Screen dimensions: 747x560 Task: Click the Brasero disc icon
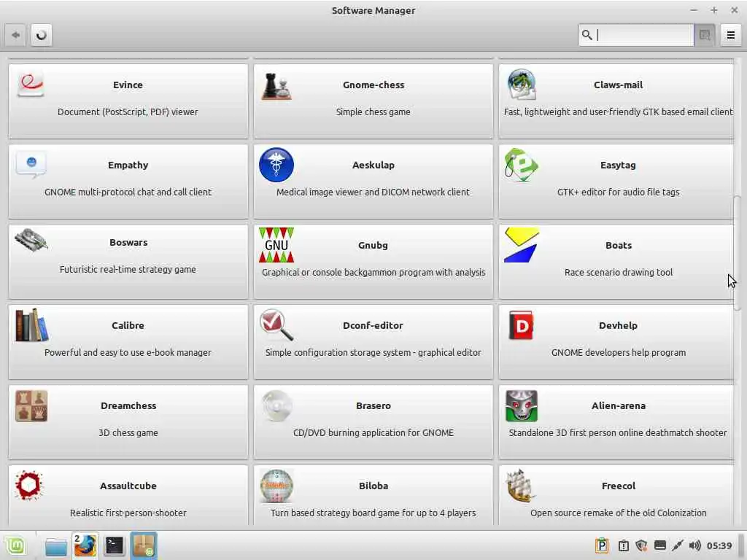[276, 405]
